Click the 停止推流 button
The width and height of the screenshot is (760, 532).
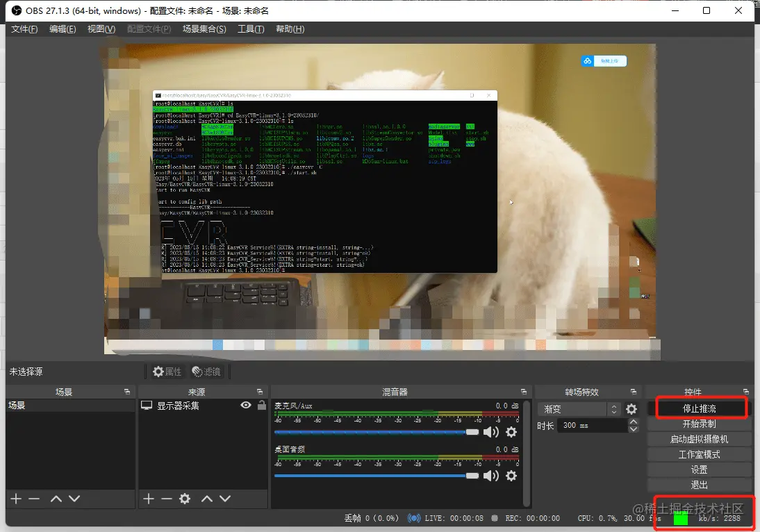click(x=700, y=408)
